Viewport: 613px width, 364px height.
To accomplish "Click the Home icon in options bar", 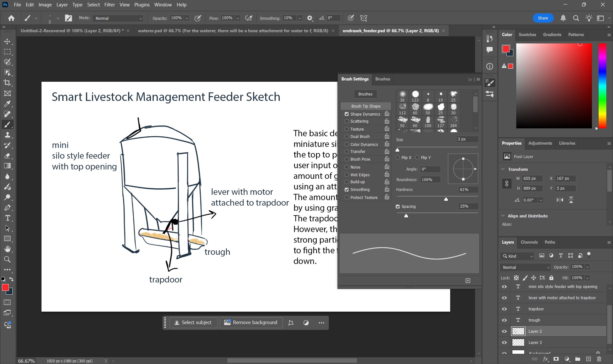I will click(11, 18).
